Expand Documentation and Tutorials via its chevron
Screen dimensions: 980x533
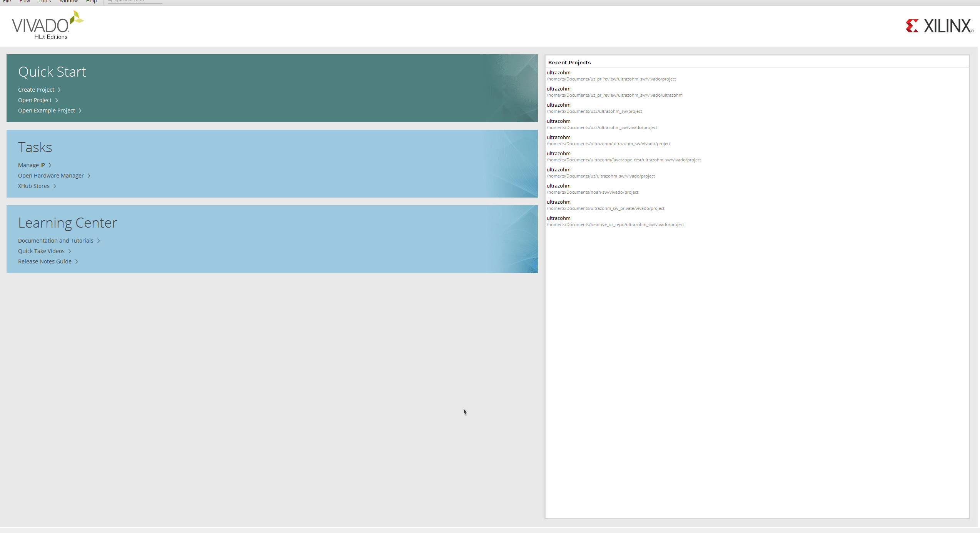(x=99, y=240)
